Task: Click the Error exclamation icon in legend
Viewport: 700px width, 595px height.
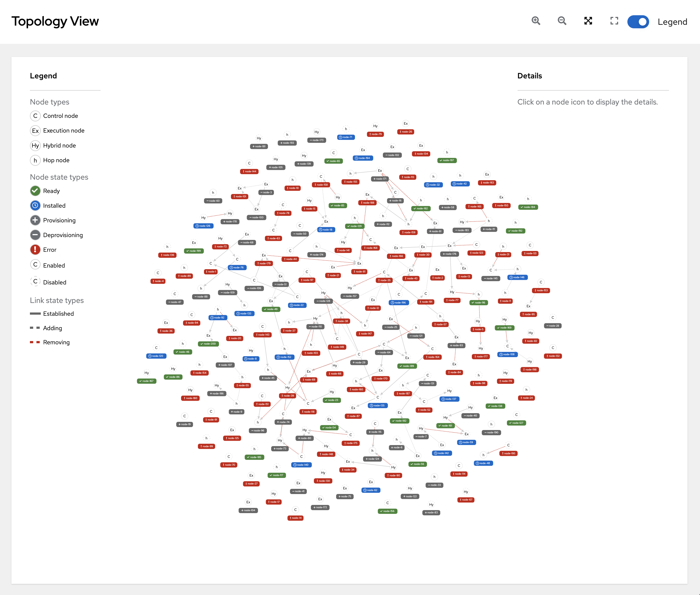Action: click(35, 250)
